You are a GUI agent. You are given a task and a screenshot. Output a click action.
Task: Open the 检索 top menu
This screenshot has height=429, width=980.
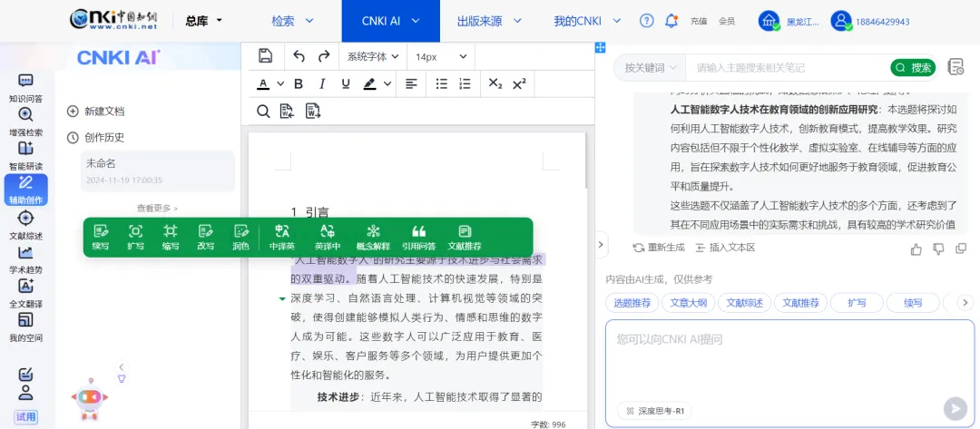click(292, 21)
